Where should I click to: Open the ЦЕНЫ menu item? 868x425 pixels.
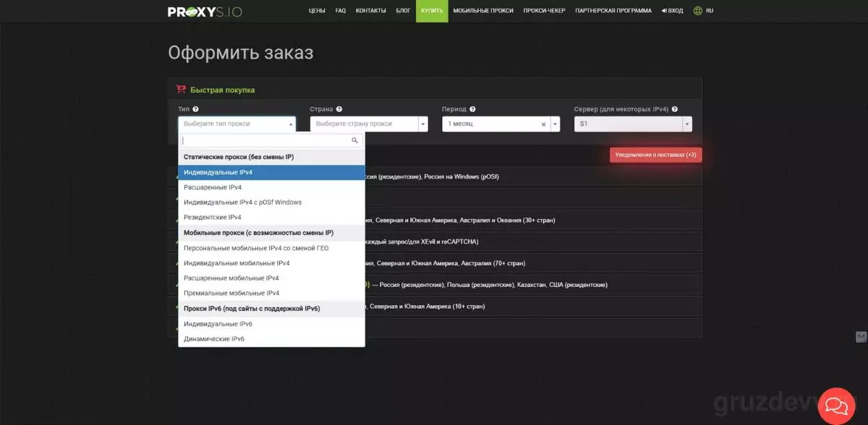click(317, 11)
